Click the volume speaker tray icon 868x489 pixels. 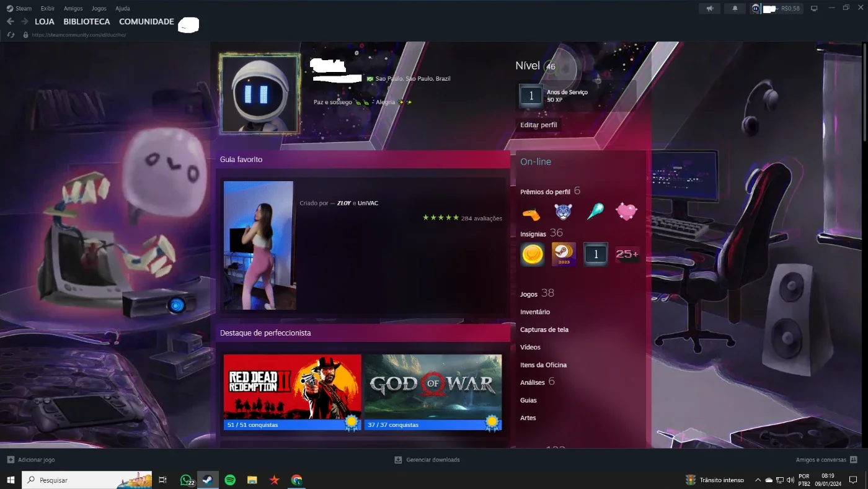click(x=789, y=480)
